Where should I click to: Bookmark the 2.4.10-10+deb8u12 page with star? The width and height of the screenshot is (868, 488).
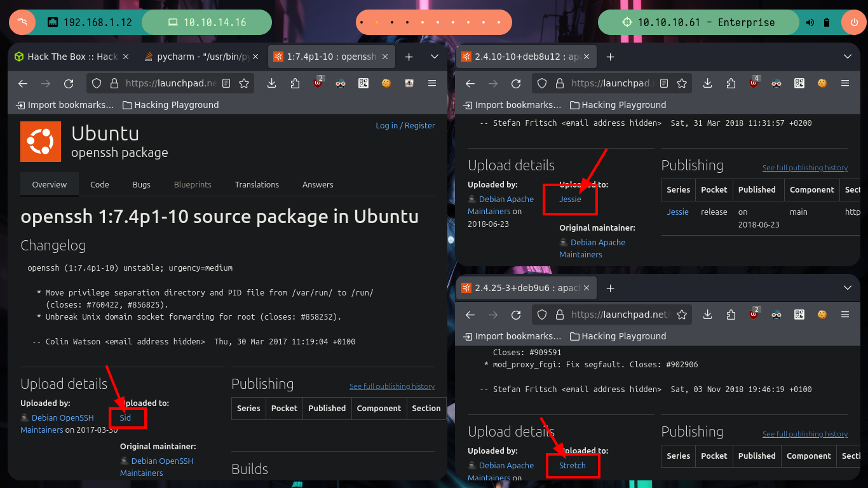(682, 83)
